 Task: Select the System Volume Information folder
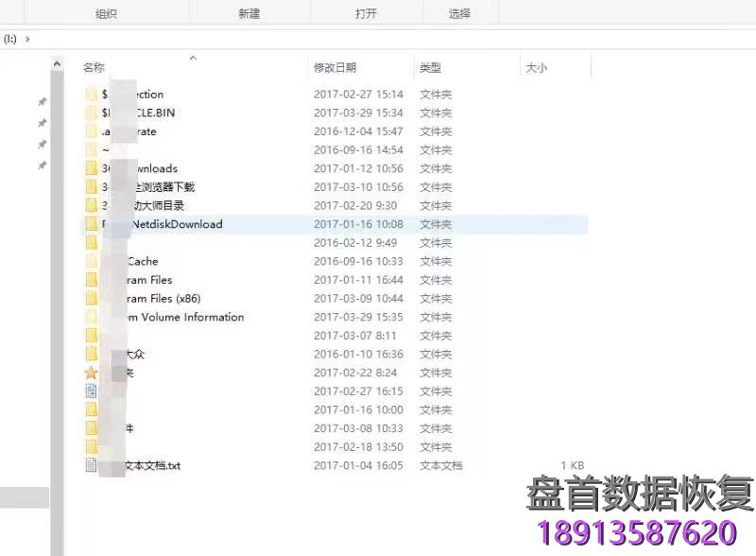click(x=180, y=318)
